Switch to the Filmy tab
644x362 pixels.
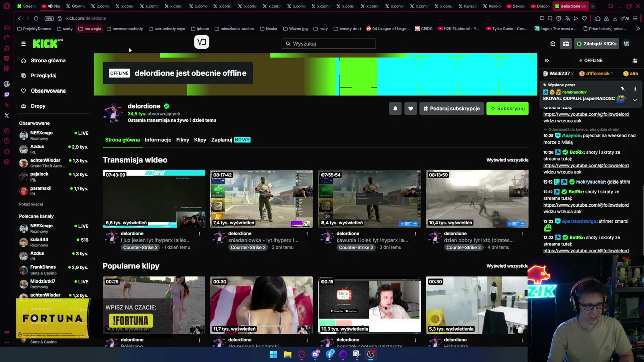click(183, 140)
